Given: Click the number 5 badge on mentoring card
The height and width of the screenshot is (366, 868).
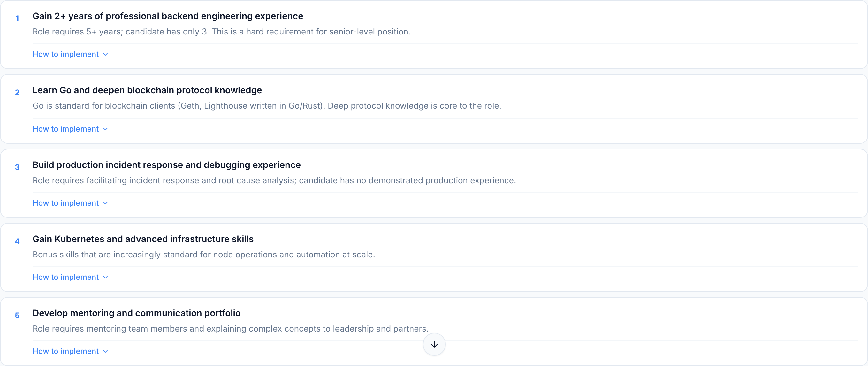Looking at the screenshot, I should (x=17, y=316).
